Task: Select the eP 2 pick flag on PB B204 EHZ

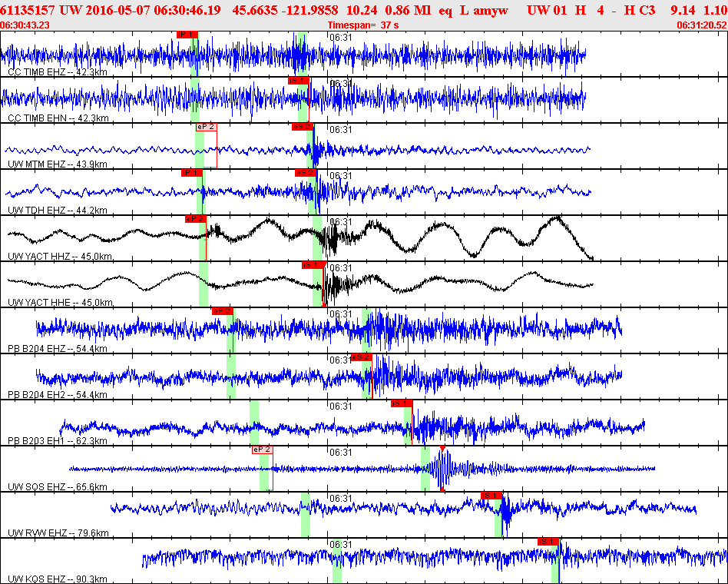Action: tap(223, 311)
